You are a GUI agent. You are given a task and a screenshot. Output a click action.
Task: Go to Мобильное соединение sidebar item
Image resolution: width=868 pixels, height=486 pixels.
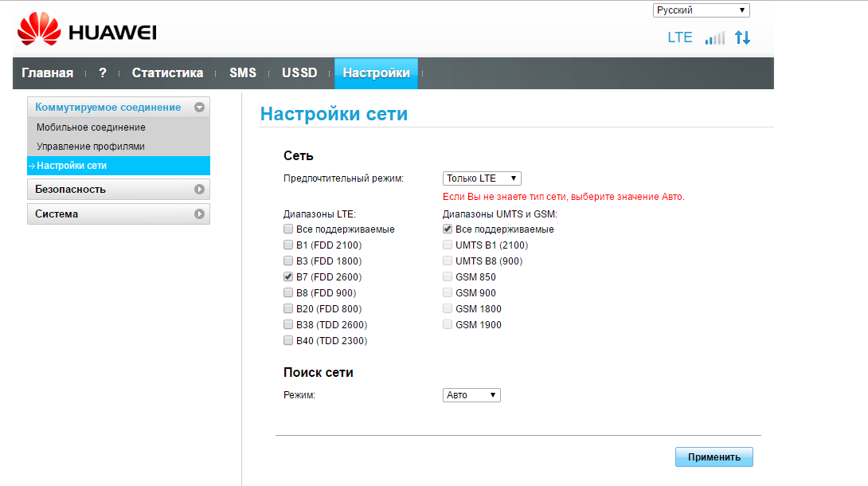point(91,127)
